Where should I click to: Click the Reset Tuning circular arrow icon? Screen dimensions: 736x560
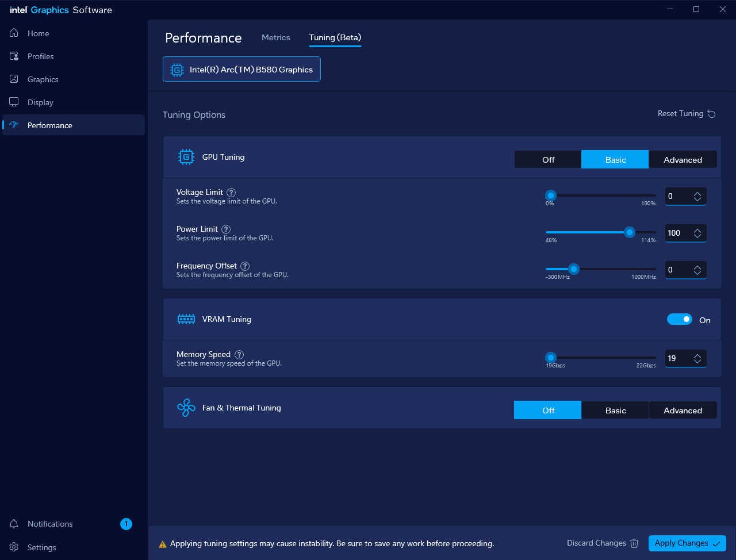[711, 114]
